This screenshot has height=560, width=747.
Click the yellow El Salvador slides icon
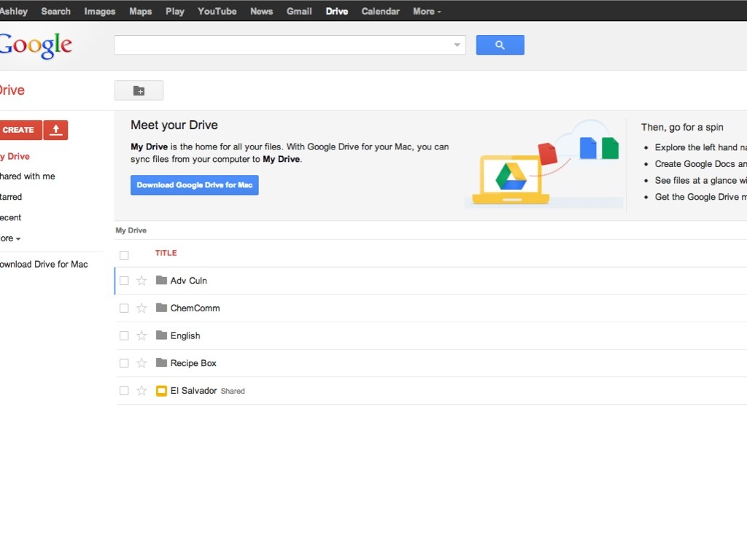click(x=161, y=391)
